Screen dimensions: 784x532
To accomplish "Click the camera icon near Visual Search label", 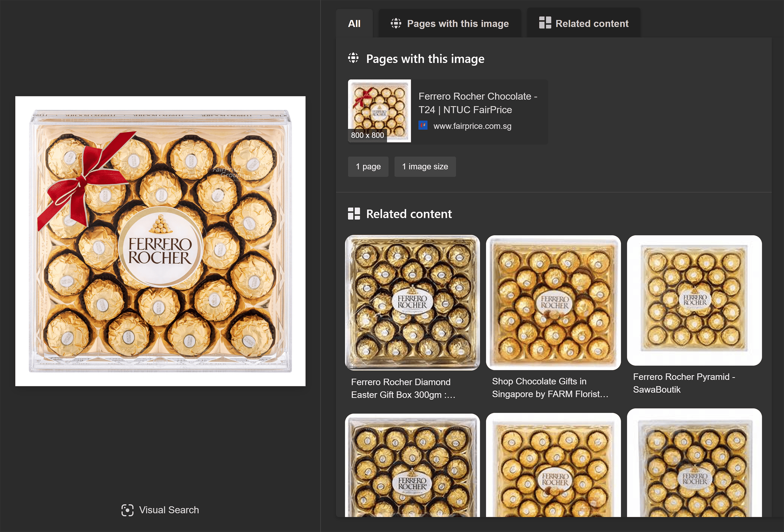I will click(128, 510).
